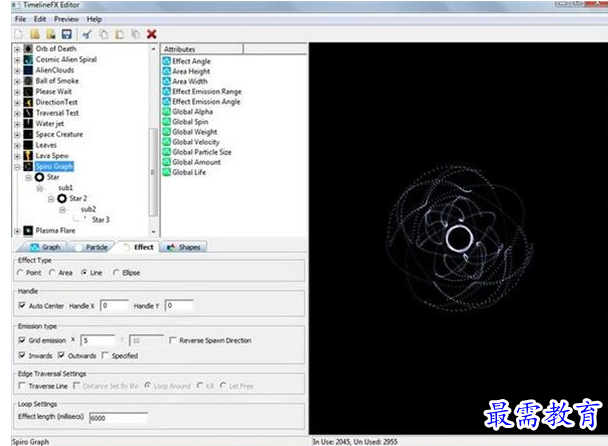The height and width of the screenshot is (446, 608).
Task: Expand the Ball of Smoke node
Action: (x=17, y=81)
